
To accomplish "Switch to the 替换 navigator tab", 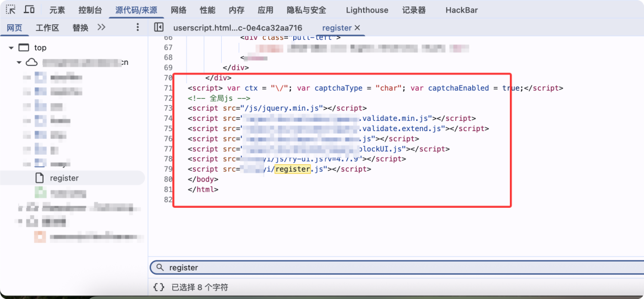I will coord(80,28).
